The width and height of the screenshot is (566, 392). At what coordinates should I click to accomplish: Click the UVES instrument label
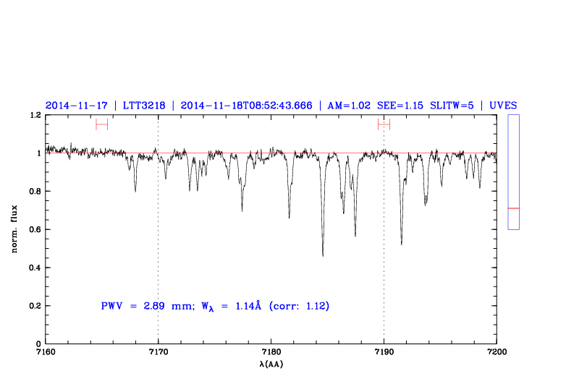click(503, 106)
